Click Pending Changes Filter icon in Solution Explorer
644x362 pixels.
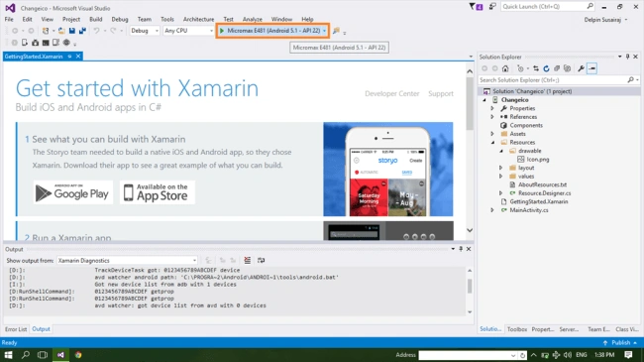pyautogui.click(x=520, y=68)
